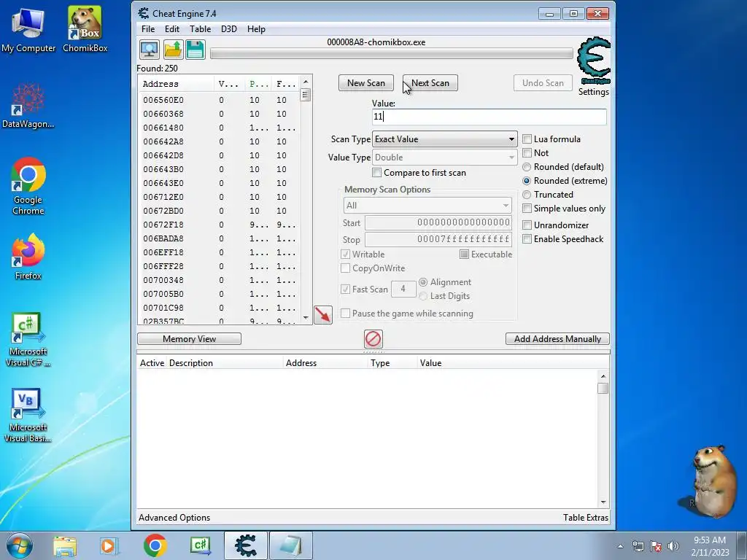Viewport: 747px width, 560px height.
Task: Click the open cheat table folder icon
Action: click(173, 50)
